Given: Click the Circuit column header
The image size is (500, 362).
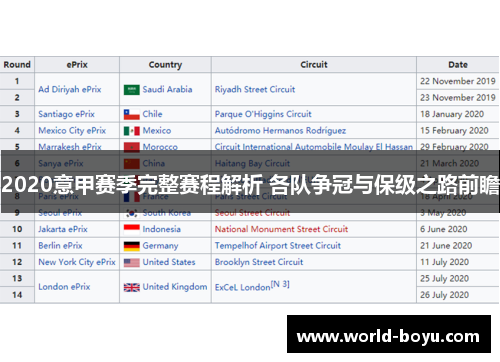Looking at the screenshot, I should [314, 65].
